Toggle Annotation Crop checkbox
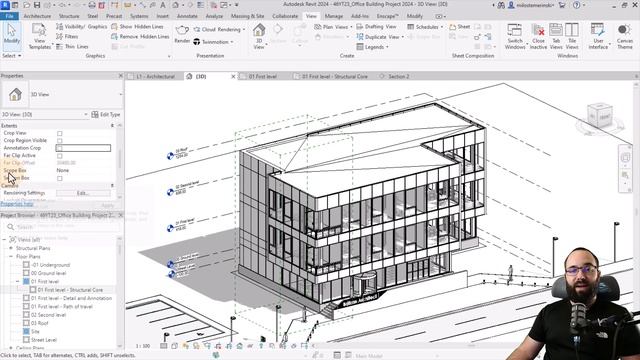The image size is (640, 360). pos(60,148)
